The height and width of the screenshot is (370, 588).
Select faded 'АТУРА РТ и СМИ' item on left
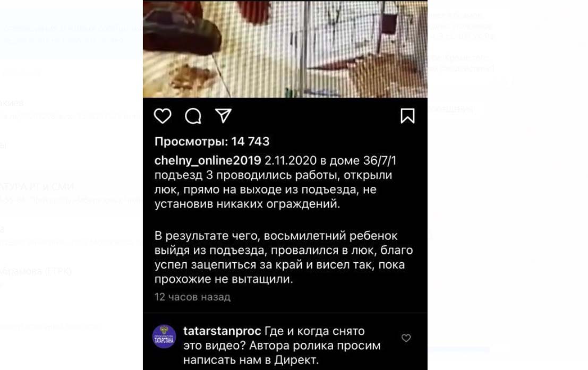pos(37,187)
